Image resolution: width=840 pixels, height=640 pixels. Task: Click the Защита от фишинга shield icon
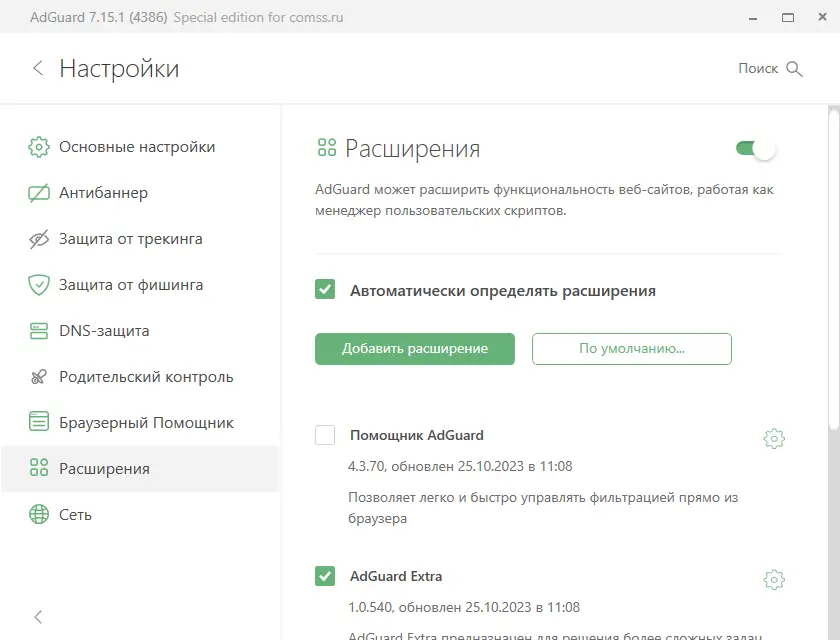click(38, 284)
